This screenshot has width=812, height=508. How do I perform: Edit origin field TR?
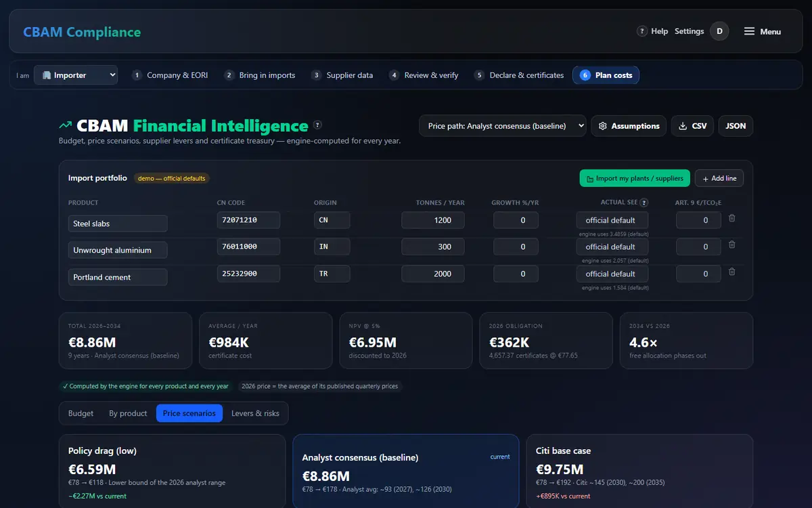(332, 274)
